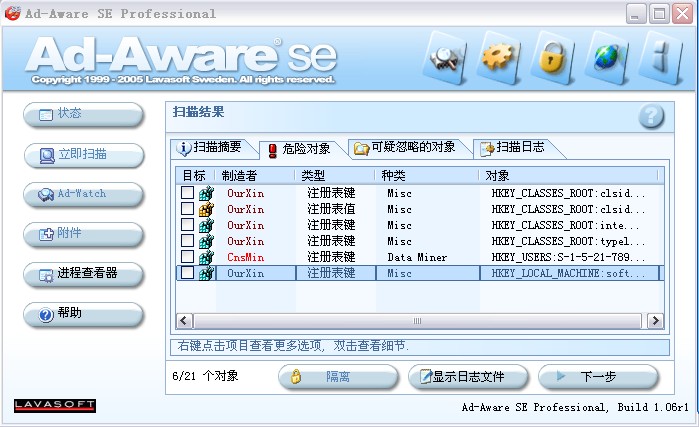Open the 帮助 help button in sidebar
Screen dimensions: 699x427
tap(83, 314)
